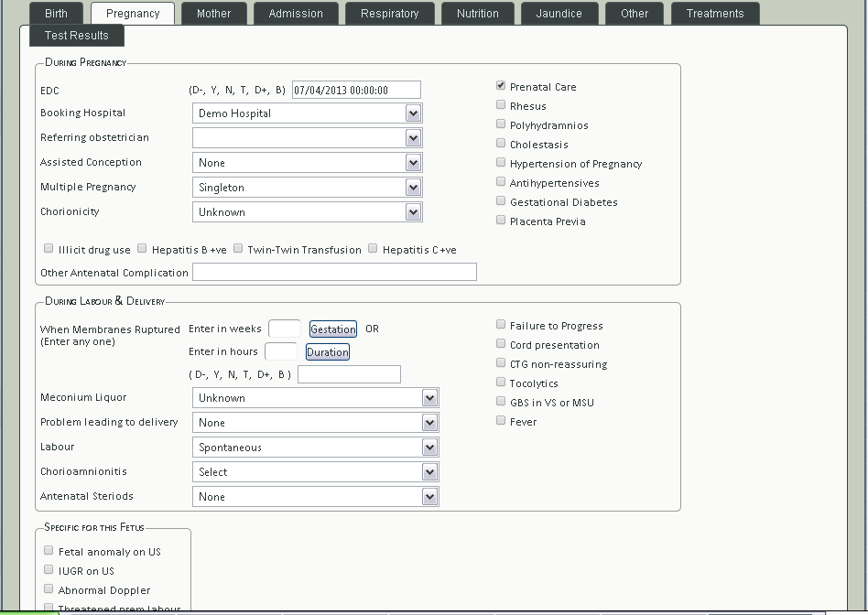Mark the Failure to Progress checkbox

point(501,325)
